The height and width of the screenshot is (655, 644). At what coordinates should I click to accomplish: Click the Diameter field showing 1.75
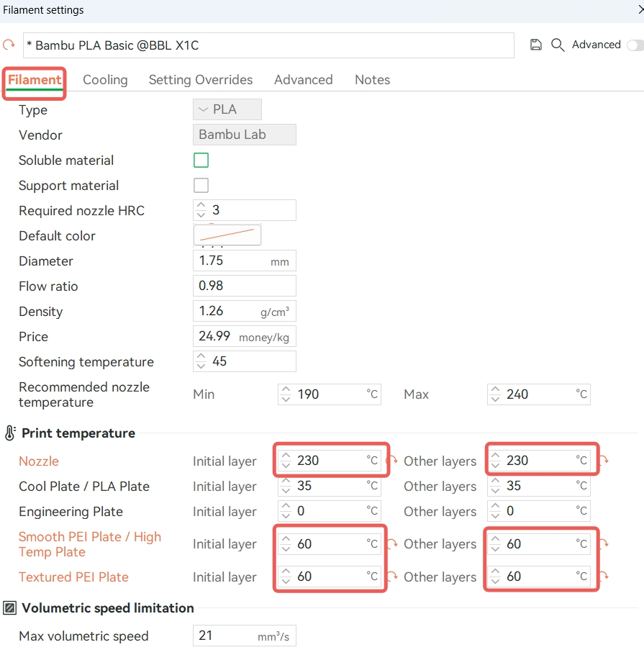tap(245, 261)
